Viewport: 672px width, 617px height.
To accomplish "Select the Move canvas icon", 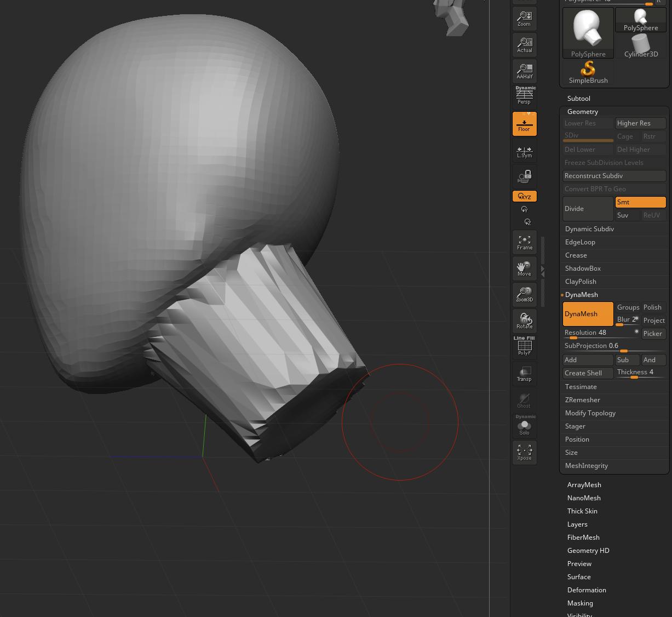I will [524, 268].
